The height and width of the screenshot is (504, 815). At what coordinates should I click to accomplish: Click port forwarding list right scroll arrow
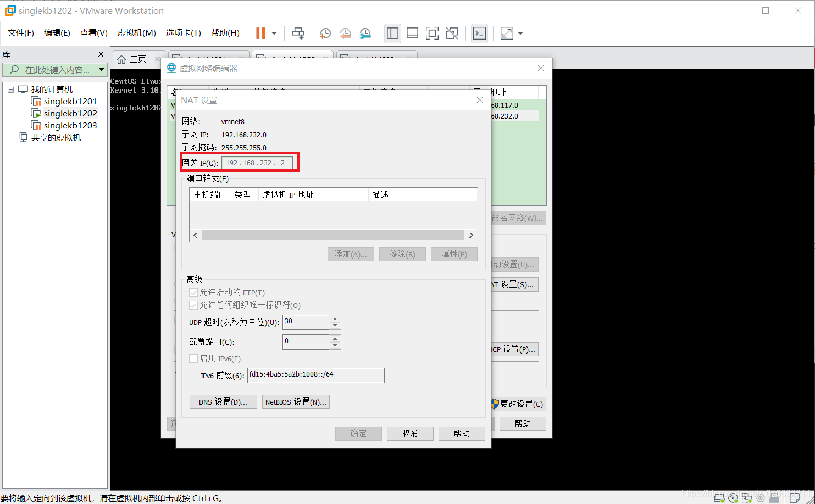(x=471, y=235)
